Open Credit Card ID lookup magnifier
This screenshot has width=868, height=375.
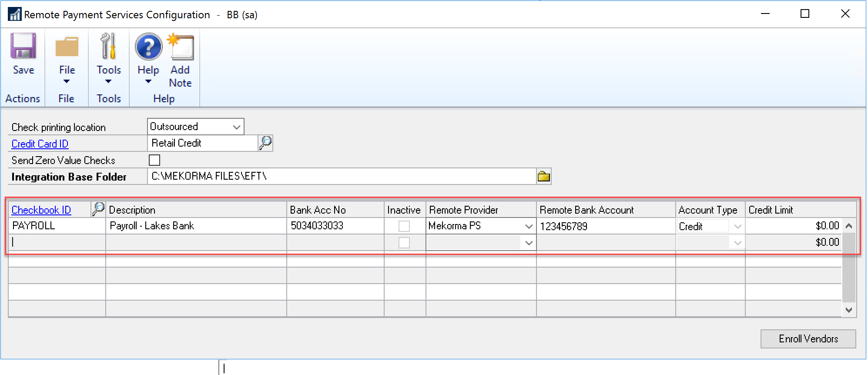click(265, 143)
